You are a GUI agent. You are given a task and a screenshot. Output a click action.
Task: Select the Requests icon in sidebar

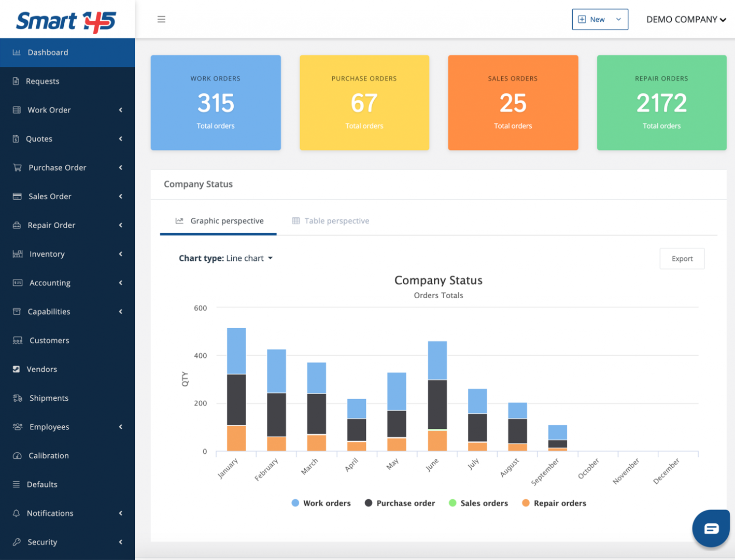click(x=16, y=81)
